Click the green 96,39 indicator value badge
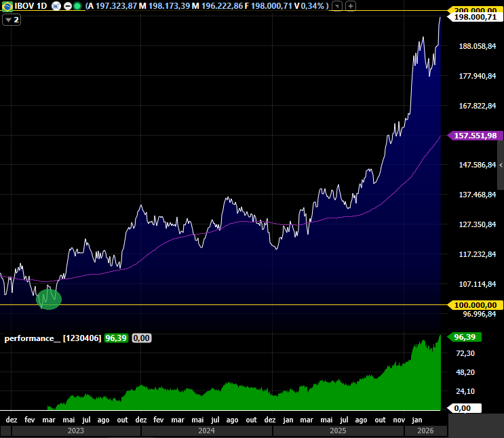Viewport: 504px width, 438px height. tap(116, 338)
